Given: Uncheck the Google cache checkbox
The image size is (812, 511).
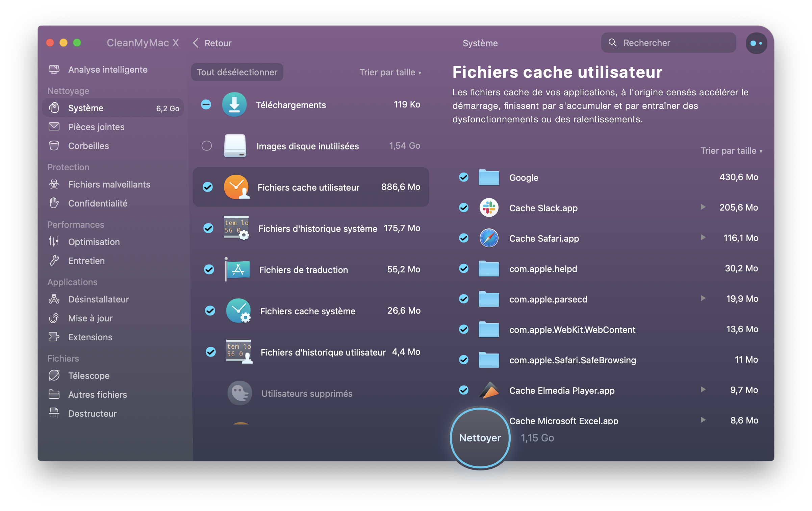Looking at the screenshot, I should 464,177.
